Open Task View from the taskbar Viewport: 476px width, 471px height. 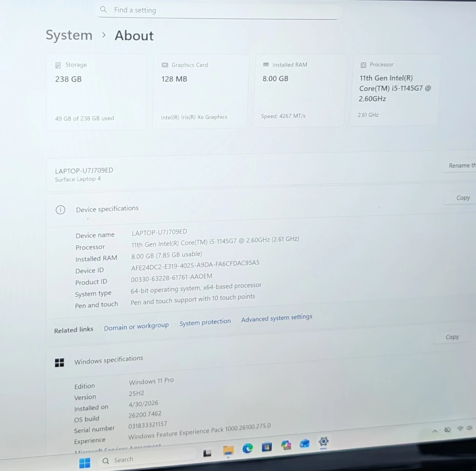(x=207, y=453)
